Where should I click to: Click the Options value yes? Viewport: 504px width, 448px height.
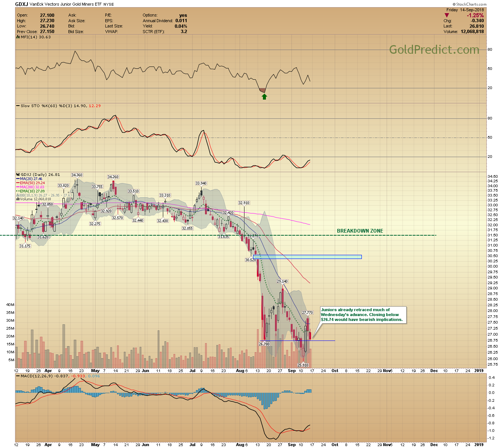(x=183, y=15)
